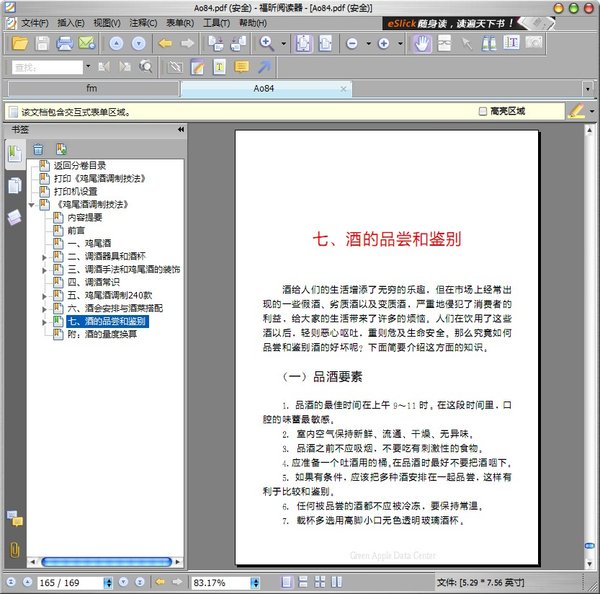Open the 附:酒的量度换算 bookmark
The width and height of the screenshot is (600, 594).
click(102, 334)
